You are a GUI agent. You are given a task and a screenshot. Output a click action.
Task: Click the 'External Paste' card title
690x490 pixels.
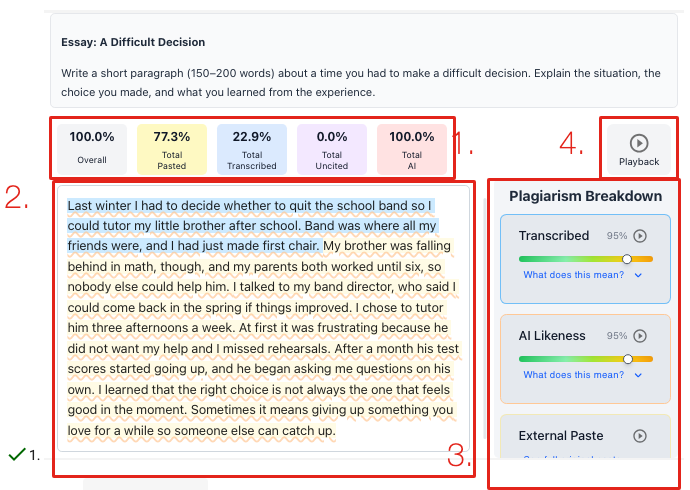[x=561, y=436]
